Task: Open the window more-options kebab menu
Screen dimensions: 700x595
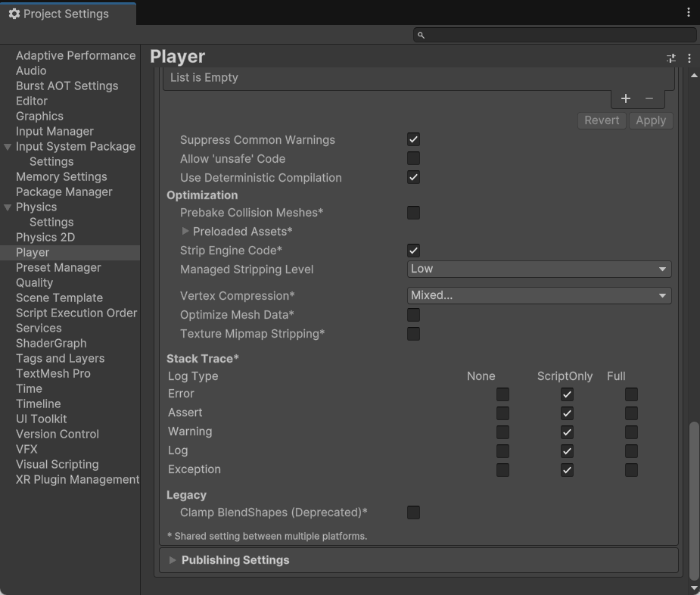Action: coord(689,13)
